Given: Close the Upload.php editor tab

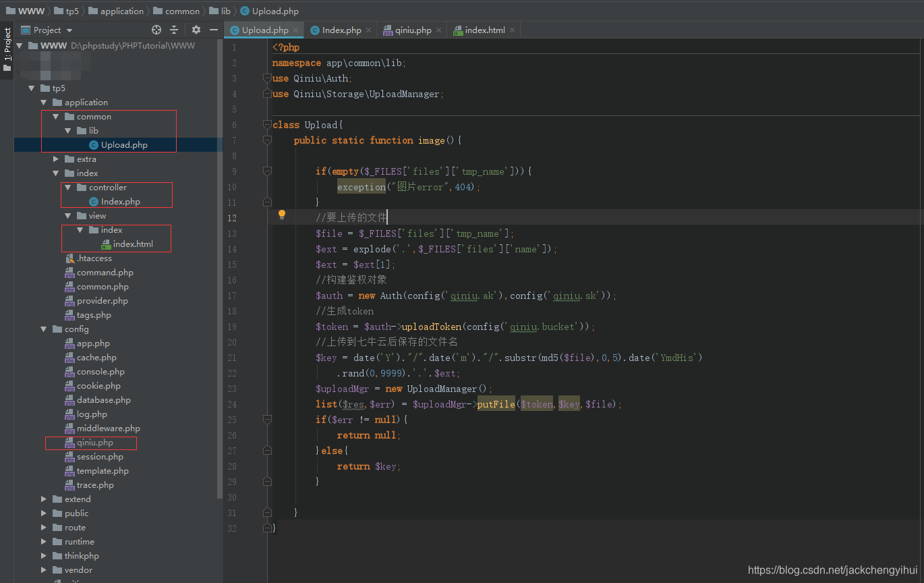Looking at the screenshot, I should point(296,30).
